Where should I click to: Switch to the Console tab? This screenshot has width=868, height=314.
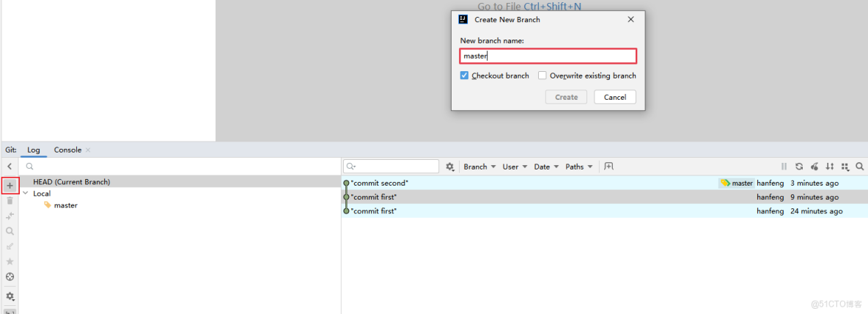click(67, 150)
